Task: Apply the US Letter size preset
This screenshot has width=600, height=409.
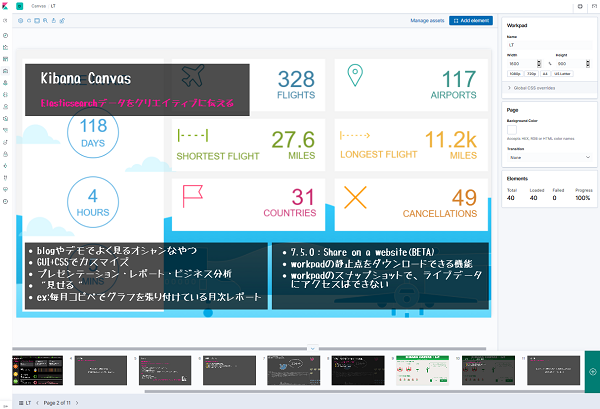Action: [562, 74]
